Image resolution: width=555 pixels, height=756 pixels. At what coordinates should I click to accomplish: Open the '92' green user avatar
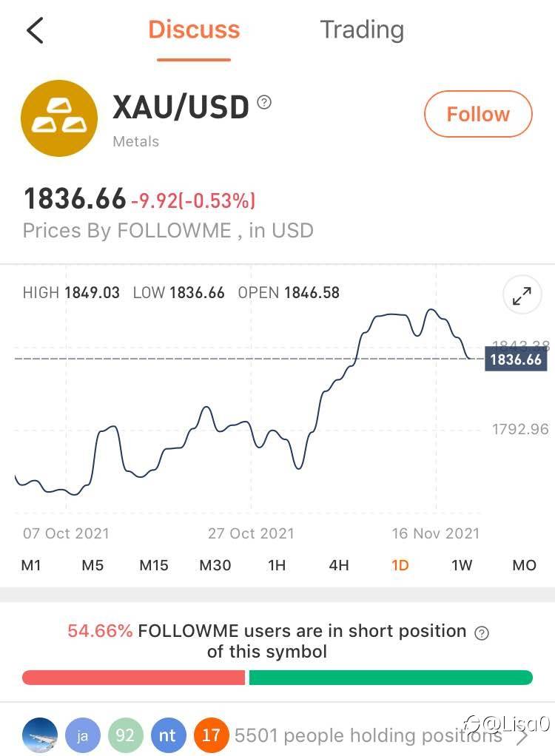(125, 735)
